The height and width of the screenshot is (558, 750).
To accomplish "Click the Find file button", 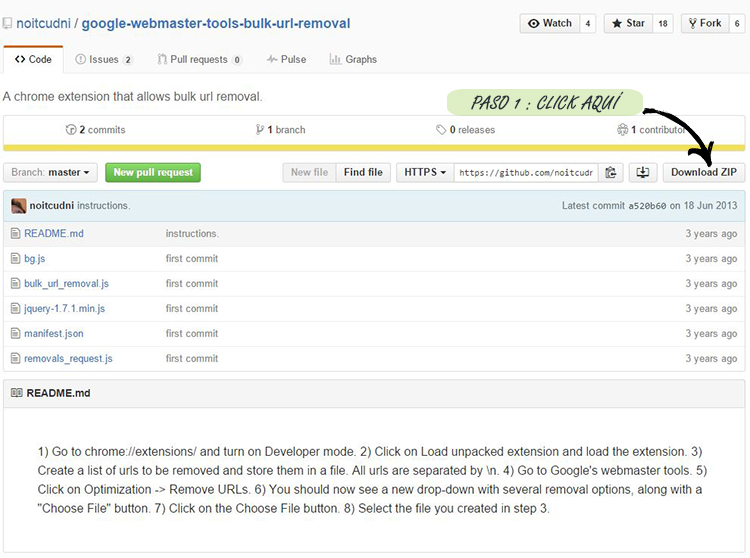I will [x=363, y=172].
